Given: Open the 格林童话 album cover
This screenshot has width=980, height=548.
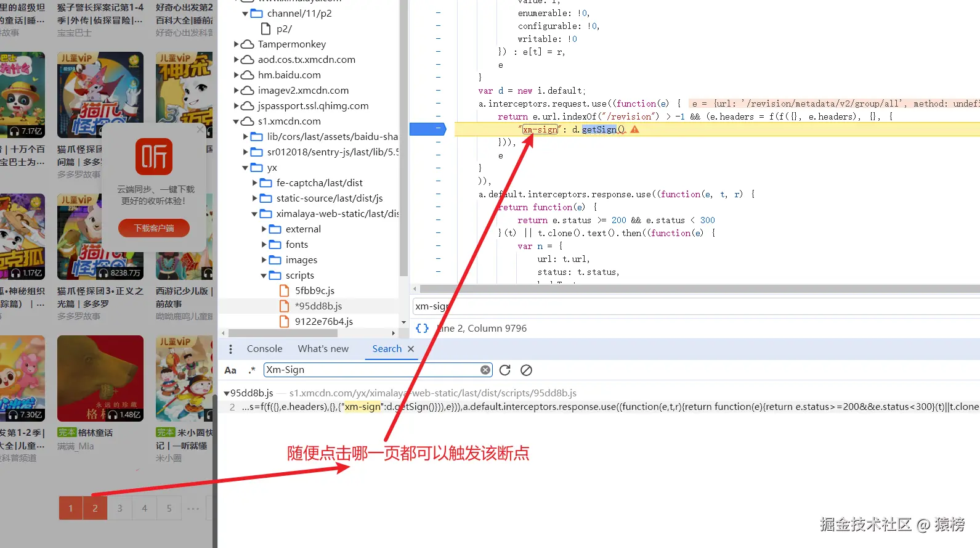Looking at the screenshot, I should click(100, 378).
